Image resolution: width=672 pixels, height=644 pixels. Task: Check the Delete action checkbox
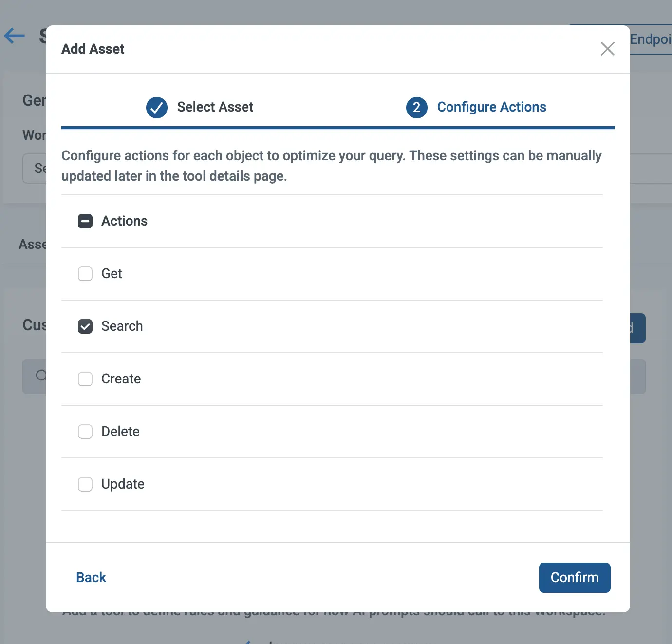pos(85,432)
